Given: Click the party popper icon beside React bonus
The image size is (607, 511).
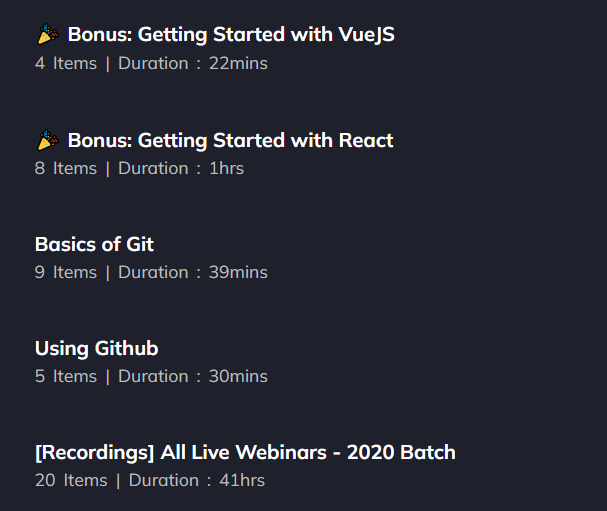Looking at the screenshot, I should click(48, 140).
